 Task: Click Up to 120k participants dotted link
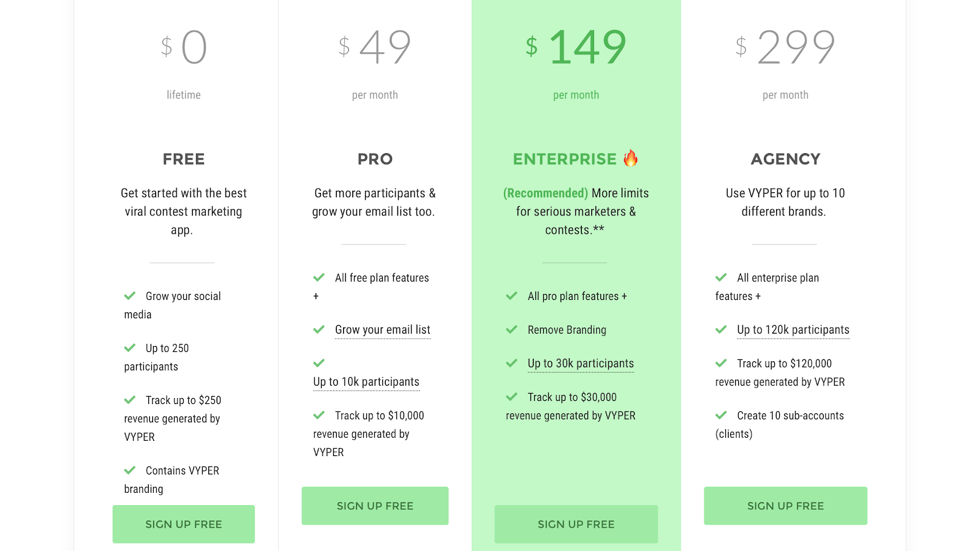tap(793, 330)
